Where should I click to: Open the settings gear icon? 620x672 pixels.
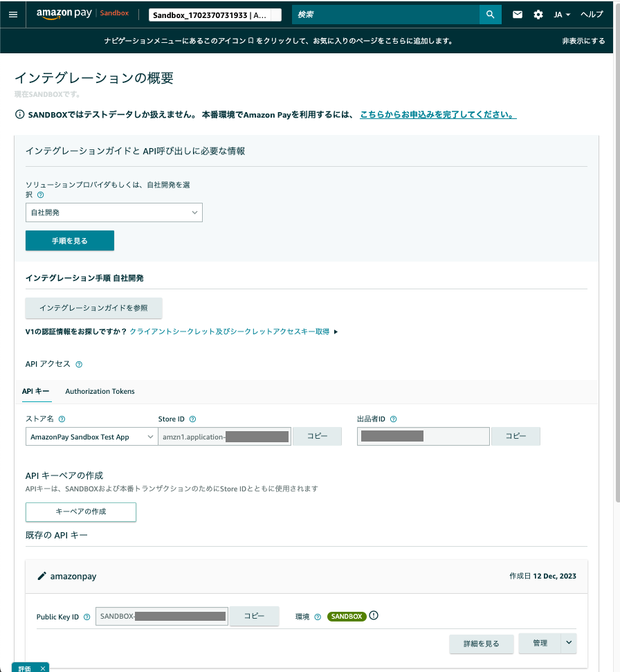[x=538, y=15]
